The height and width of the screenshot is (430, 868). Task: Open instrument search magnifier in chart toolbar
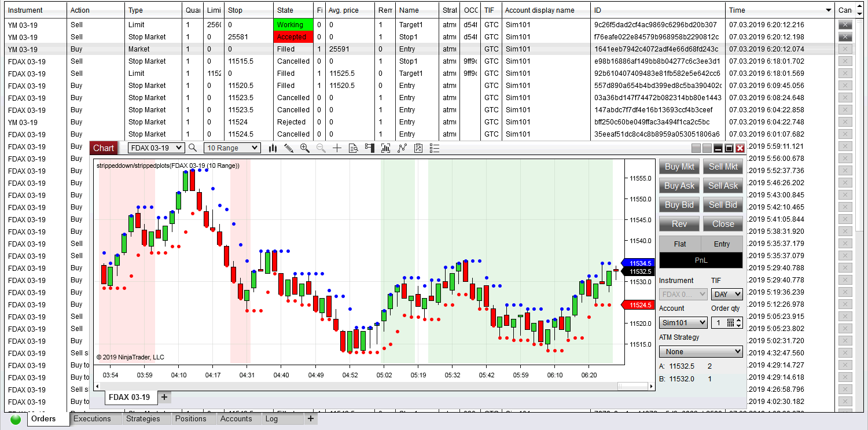193,148
